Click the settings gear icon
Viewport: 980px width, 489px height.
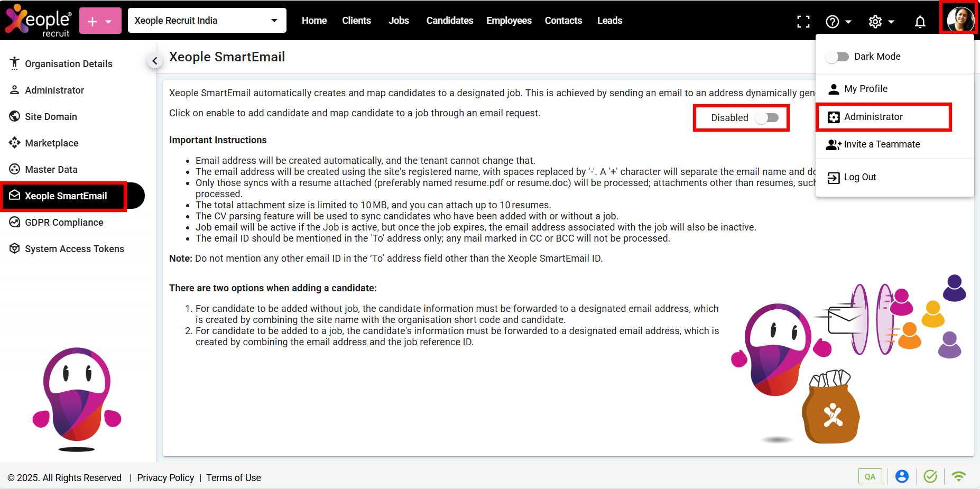pos(875,22)
